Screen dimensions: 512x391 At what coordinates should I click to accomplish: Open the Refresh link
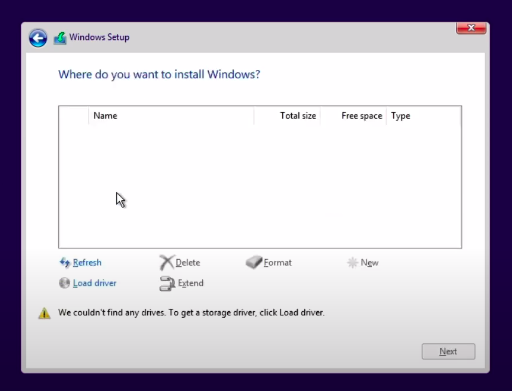point(87,263)
